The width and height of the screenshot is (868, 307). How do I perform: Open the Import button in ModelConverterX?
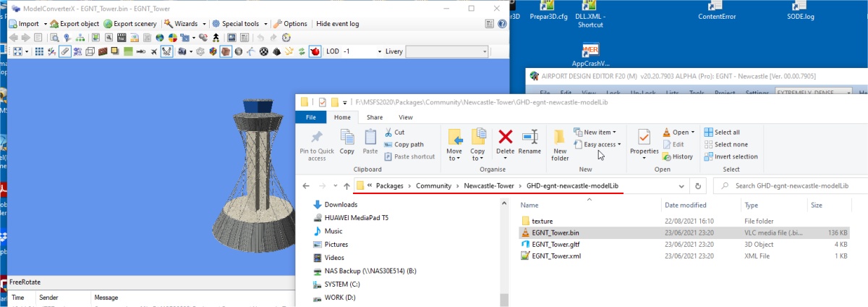click(24, 24)
